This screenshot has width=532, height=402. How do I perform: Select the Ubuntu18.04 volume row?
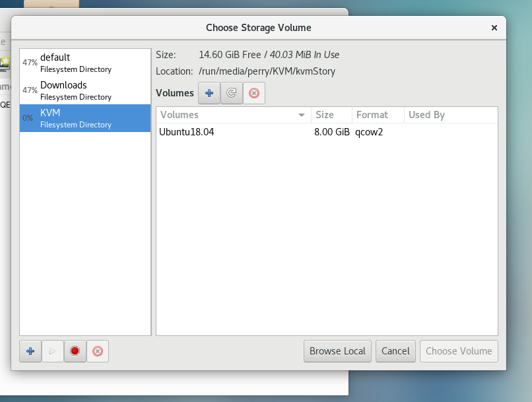click(x=264, y=132)
